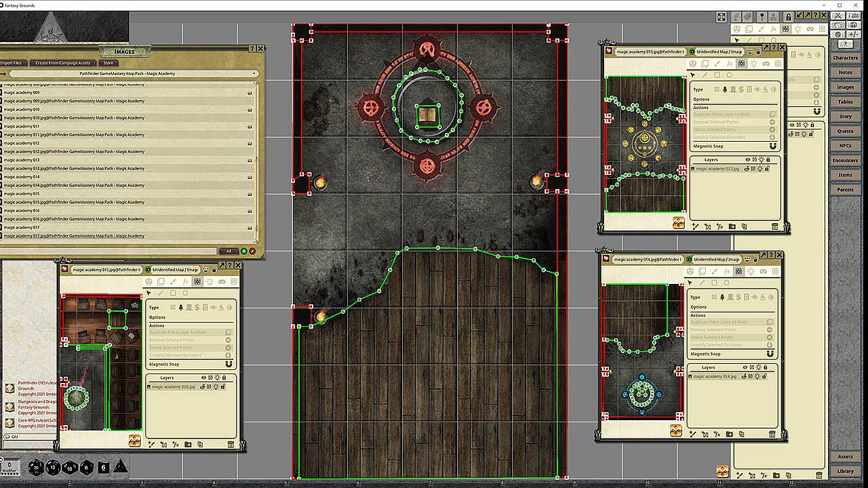Viewport: 868px width, 488px height.
Task: Click the green add image button in Images window
Action: point(243,251)
